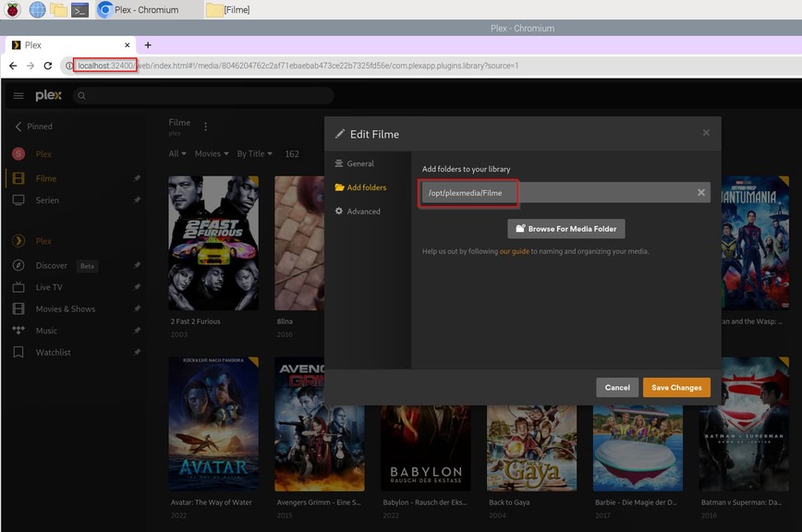Open the terminal from the taskbar
Viewport: 802px width, 532px height.
(80, 10)
